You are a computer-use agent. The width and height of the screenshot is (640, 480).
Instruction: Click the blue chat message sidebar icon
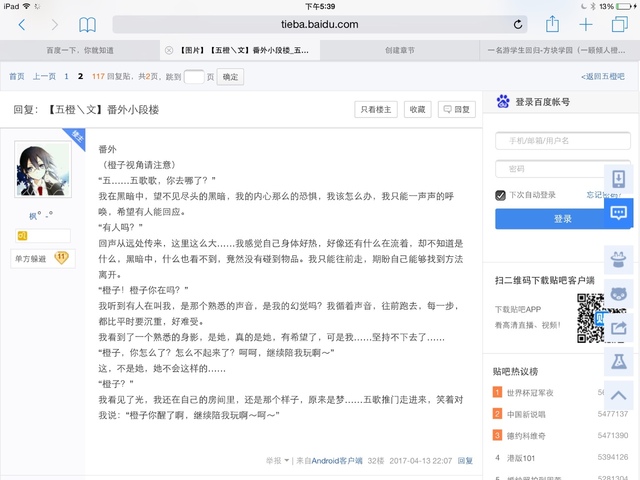coord(618,213)
